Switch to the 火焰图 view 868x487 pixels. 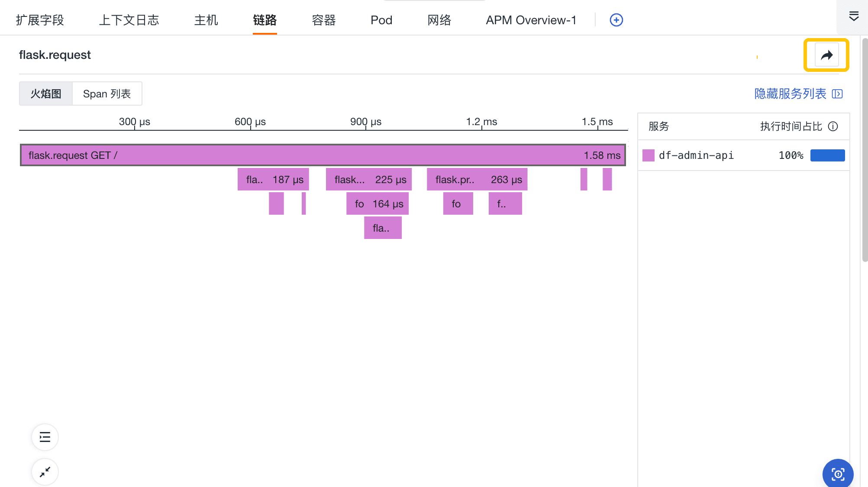tap(46, 94)
